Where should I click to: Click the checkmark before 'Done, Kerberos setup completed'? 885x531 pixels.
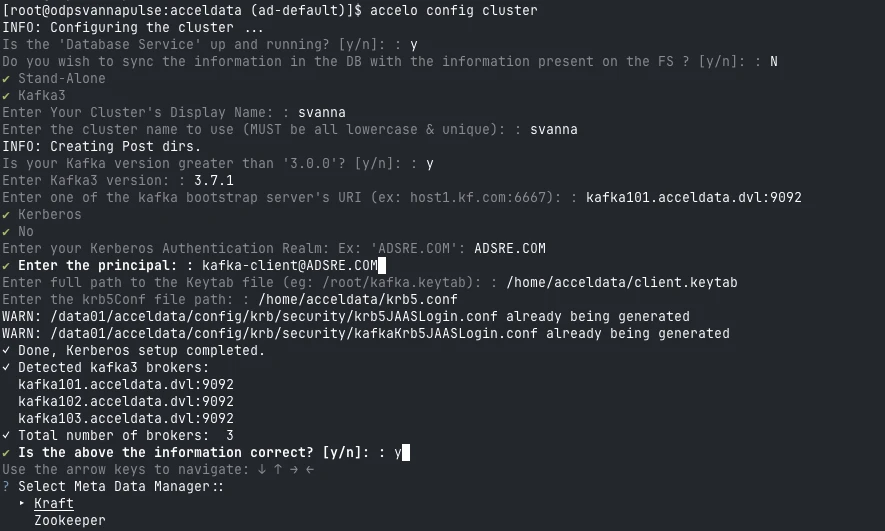click(6, 350)
